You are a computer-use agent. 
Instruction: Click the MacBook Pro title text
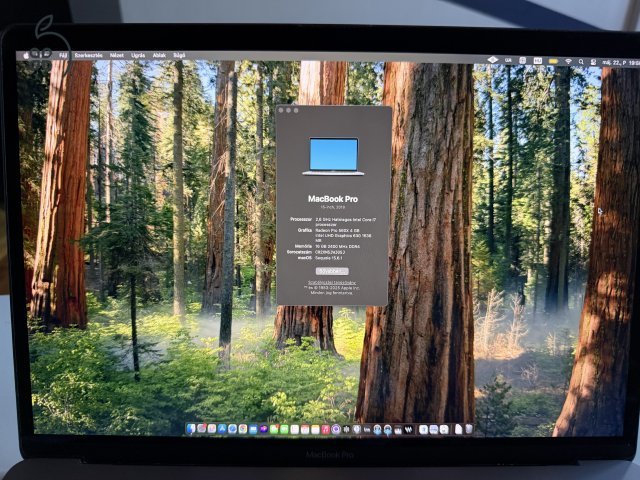[x=333, y=199]
